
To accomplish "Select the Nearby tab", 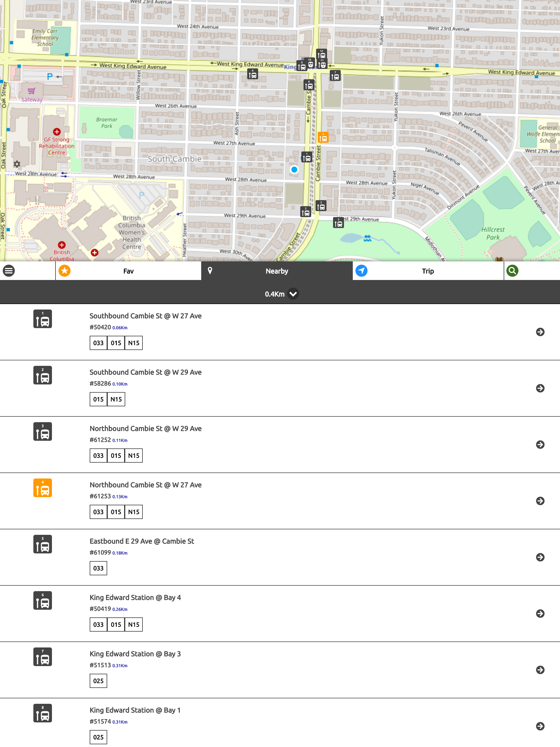I will point(277,271).
